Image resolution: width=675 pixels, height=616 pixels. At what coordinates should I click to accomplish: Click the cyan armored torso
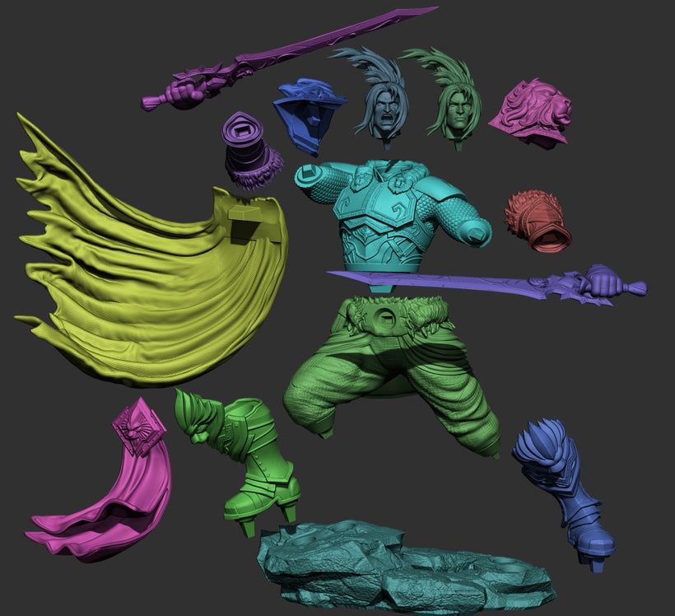pyautogui.click(x=387, y=214)
